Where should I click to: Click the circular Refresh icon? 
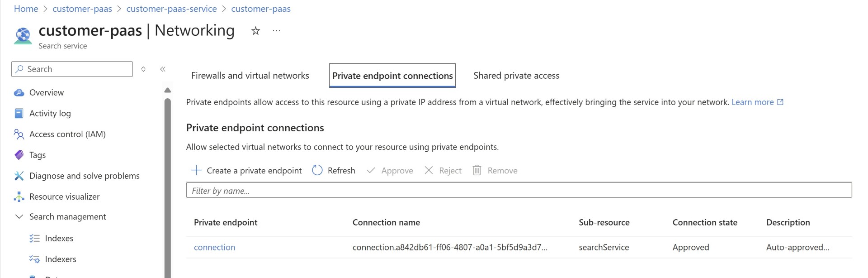point(317,170)
